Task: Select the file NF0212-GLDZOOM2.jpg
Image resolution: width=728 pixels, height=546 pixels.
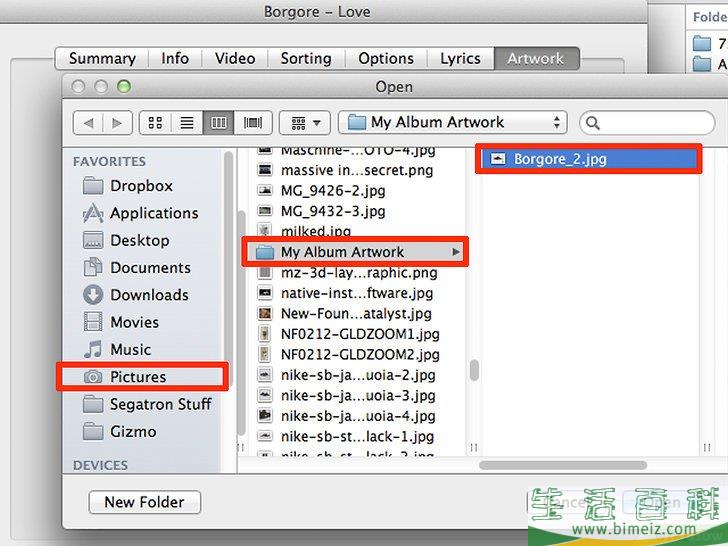Action: coord(357,354)
